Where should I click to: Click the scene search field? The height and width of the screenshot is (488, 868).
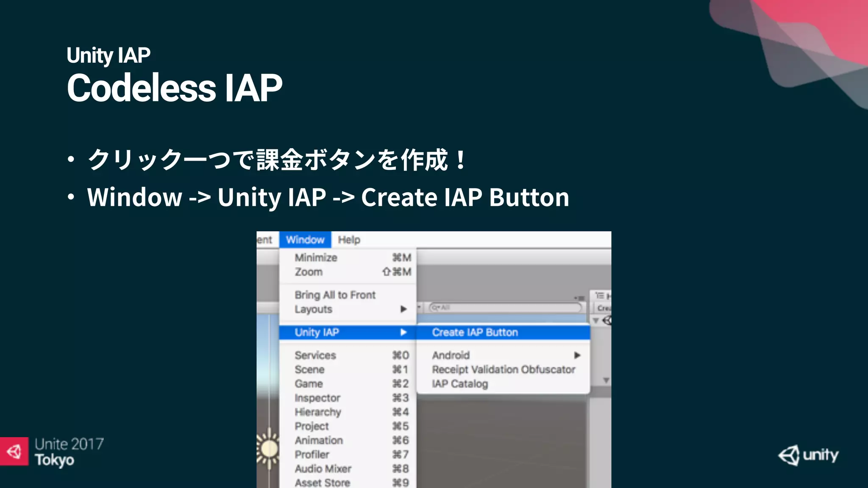[x=505, y=308]
